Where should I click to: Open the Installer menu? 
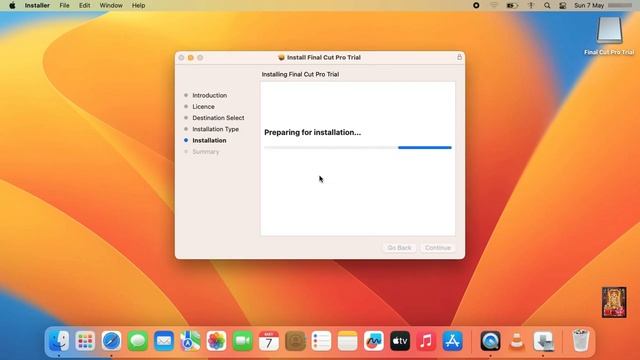(37, 5)
